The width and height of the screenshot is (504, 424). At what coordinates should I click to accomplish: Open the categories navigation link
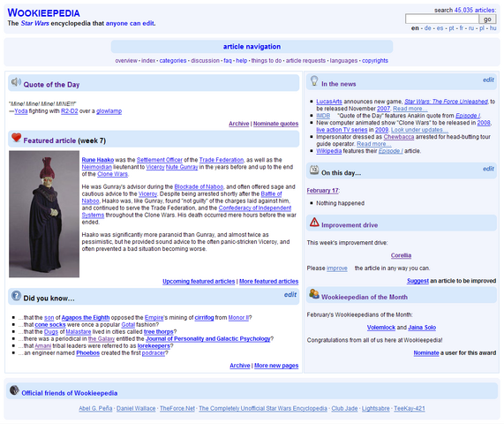tap(173, 60)
